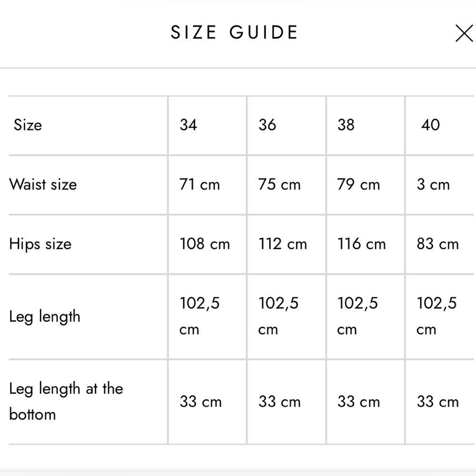This screenshot has height=476, width=476.
Task: Click the SIZE GUIDE heading
Action: [x=235, y=32]
